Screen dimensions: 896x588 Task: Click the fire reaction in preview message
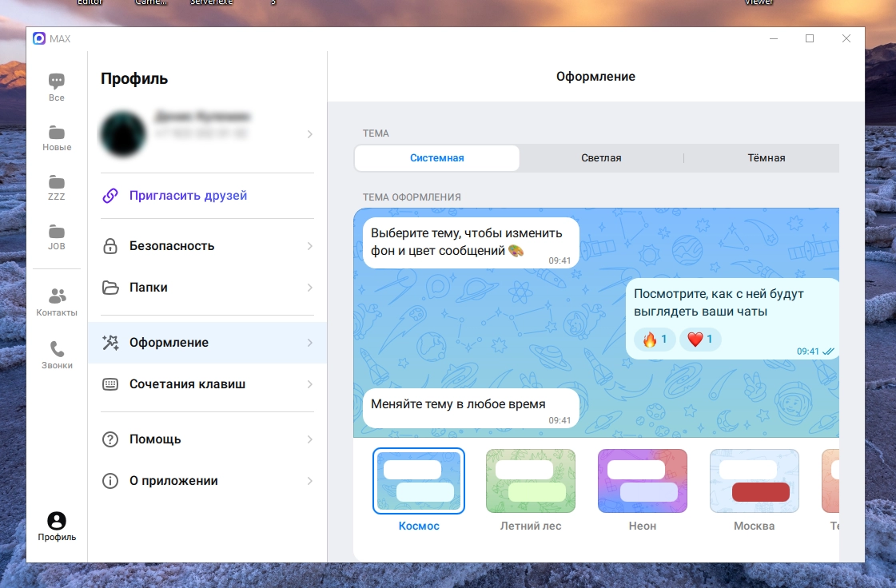(x=655, y=340)
